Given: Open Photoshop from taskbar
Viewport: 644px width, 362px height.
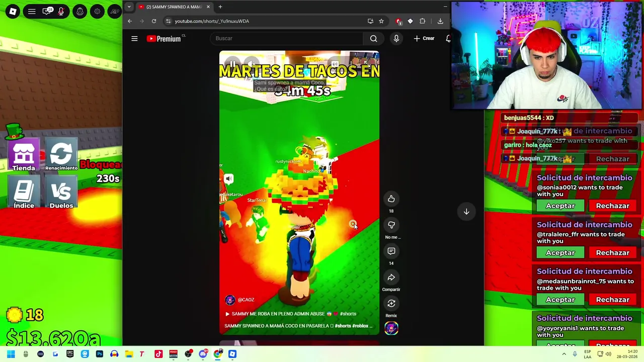Looking at the screenshot, I should [x=100, y=354].
